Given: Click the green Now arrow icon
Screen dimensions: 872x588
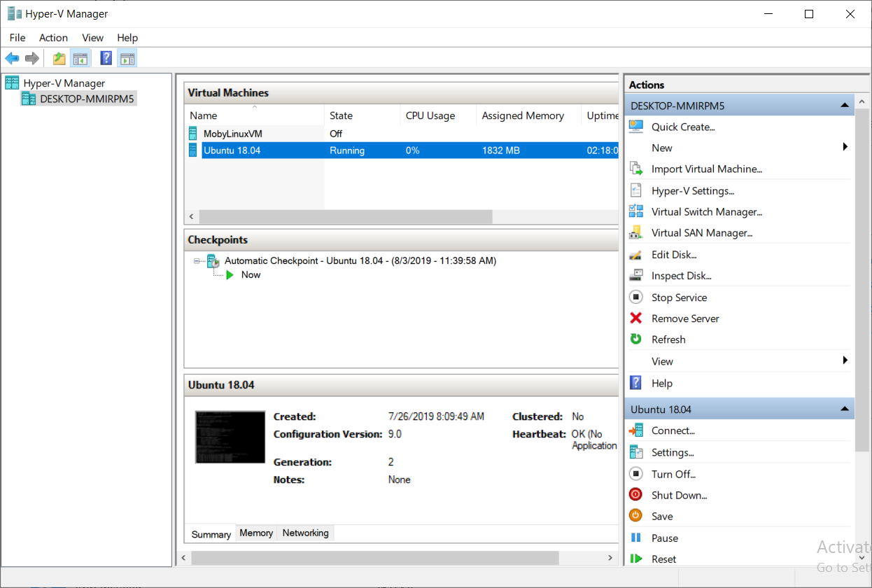Looking at the screenshot, I should 230,275.
